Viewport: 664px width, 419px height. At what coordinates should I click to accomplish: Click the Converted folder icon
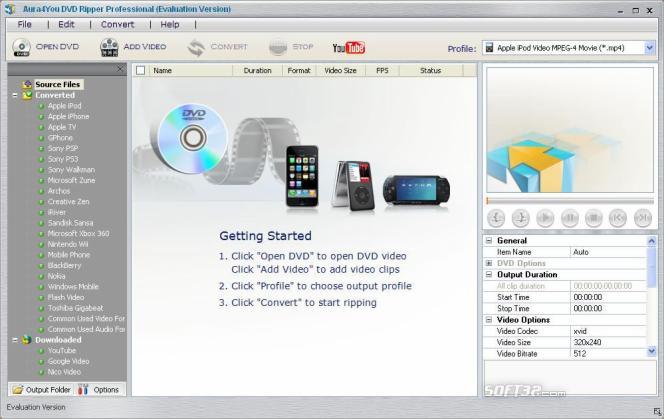[28, 95]
